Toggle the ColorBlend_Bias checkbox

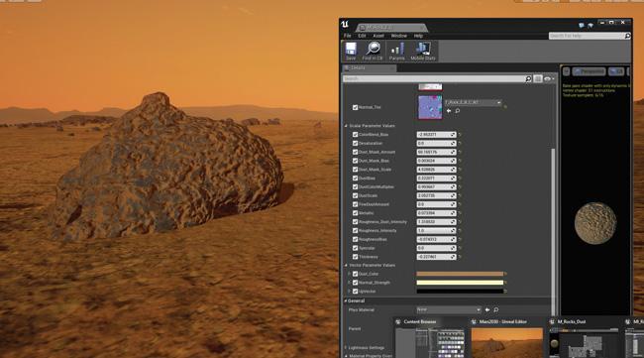coord(355,135)
